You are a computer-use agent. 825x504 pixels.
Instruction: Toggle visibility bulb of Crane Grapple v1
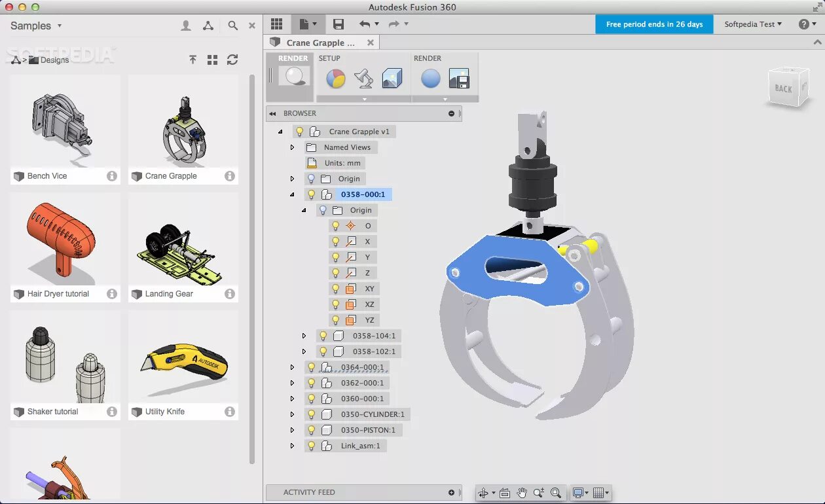[x=300, y=132]
